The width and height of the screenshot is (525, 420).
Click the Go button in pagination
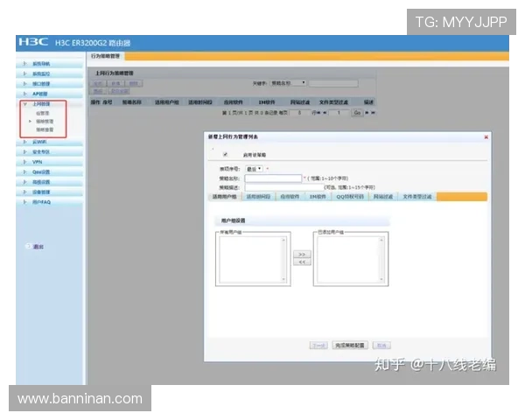point(357,112)
